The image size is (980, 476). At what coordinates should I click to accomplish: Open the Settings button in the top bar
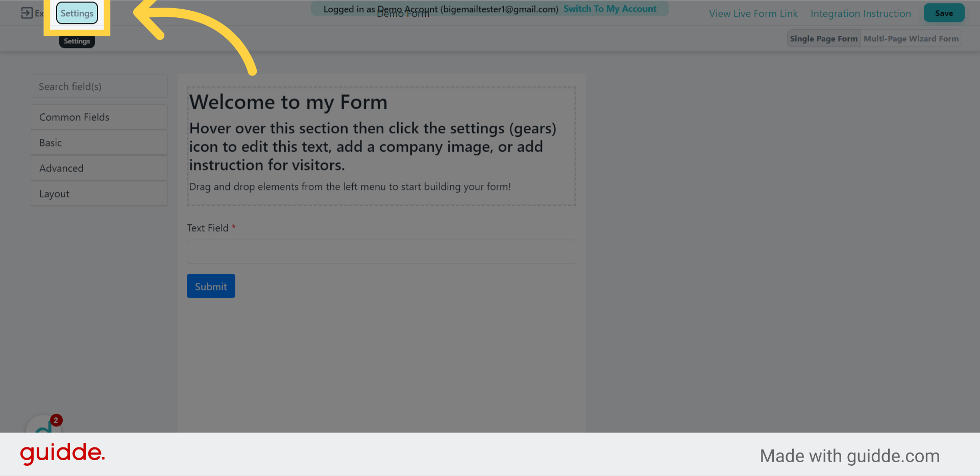pos(77,13)
